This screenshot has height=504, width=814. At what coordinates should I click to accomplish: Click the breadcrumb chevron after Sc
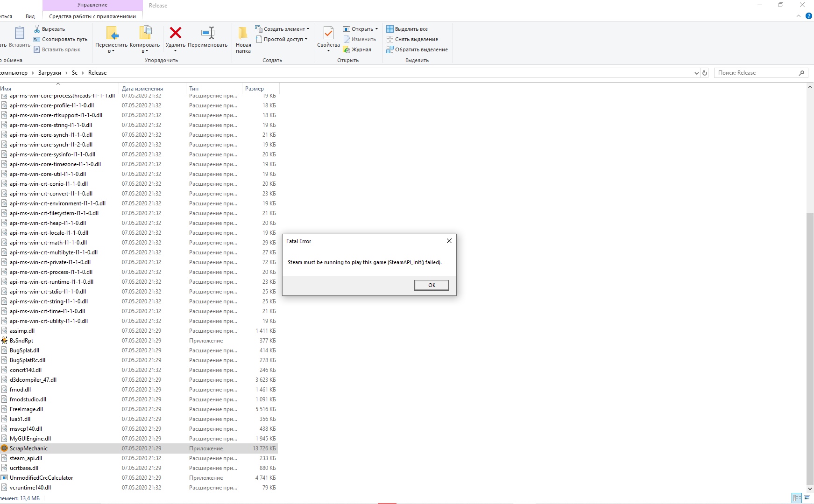83,73
